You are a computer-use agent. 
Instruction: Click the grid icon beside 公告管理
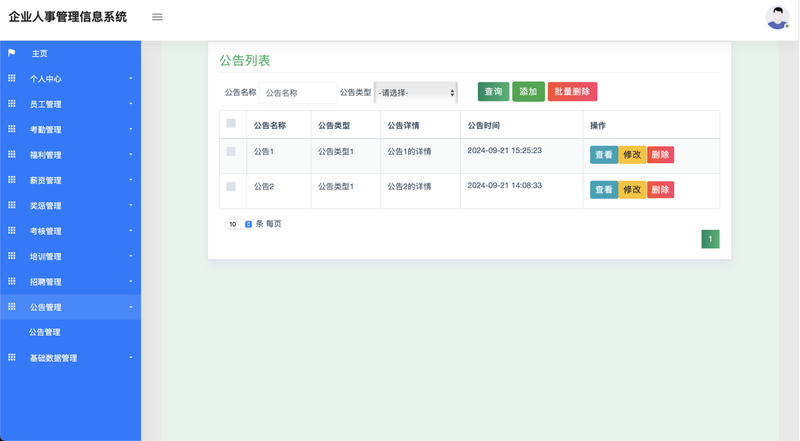click(x=12, y=307)
